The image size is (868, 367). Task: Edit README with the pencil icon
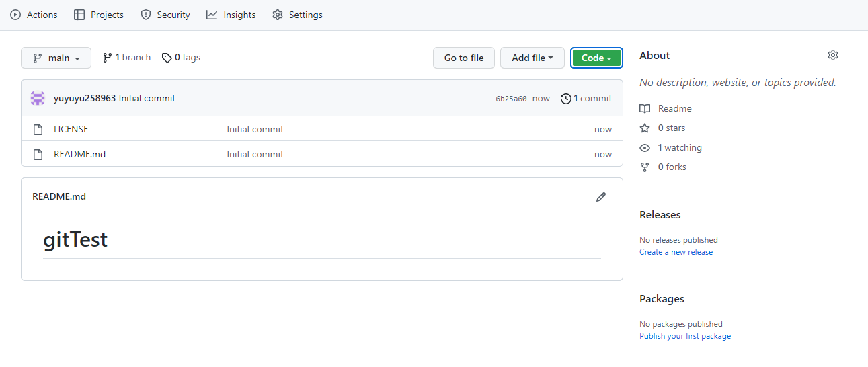click(601, 197)
